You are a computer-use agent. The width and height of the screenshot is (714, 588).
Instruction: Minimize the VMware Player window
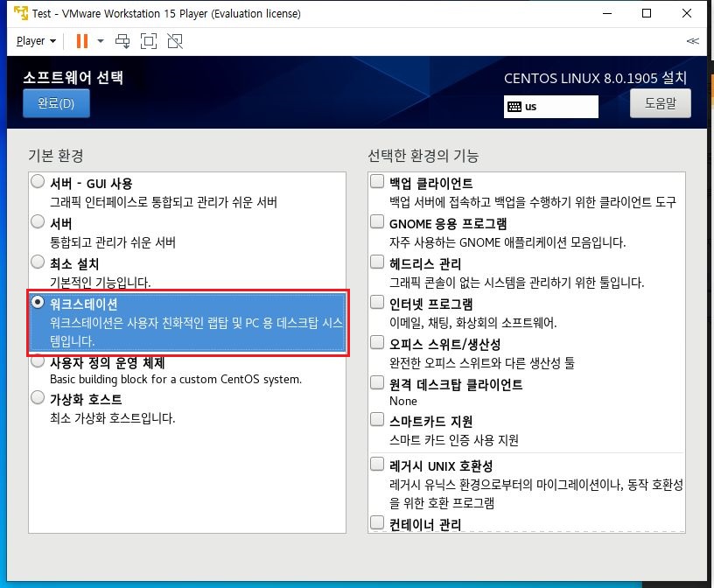click(x=607, y=13)
